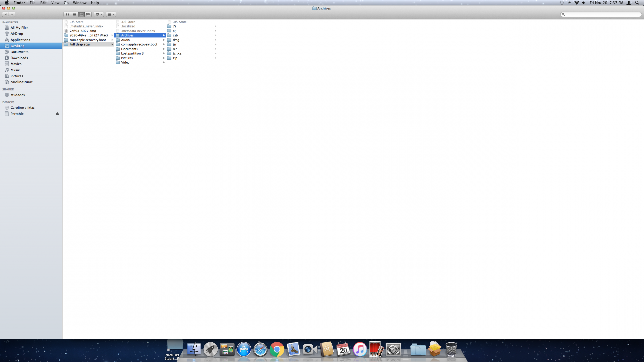The width and height of the screenshot is (644, 362).
Task: Eject the Portable drive
Action: pos(57,114)
